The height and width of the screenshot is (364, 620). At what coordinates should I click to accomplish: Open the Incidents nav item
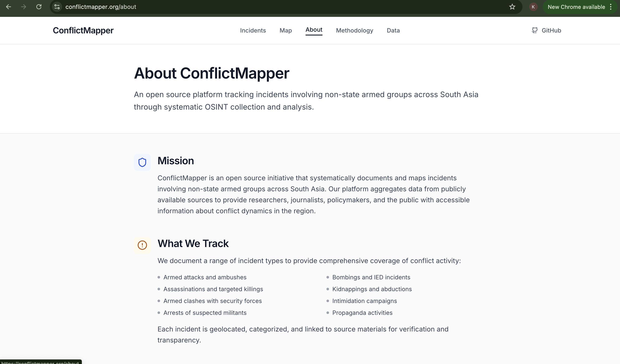pos(253,30)
